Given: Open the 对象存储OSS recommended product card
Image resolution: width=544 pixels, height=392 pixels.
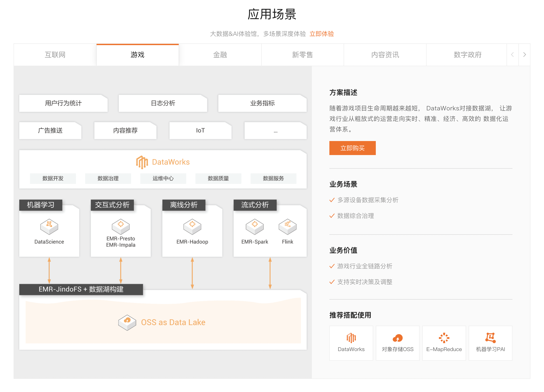Looking at the screenshot, I should (397, 343).
